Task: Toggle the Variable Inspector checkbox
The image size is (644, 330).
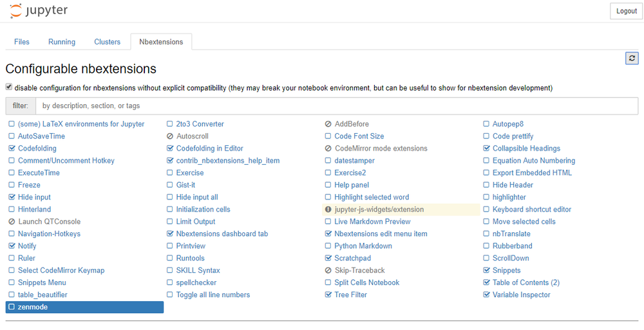Action: tap(487, 295)
